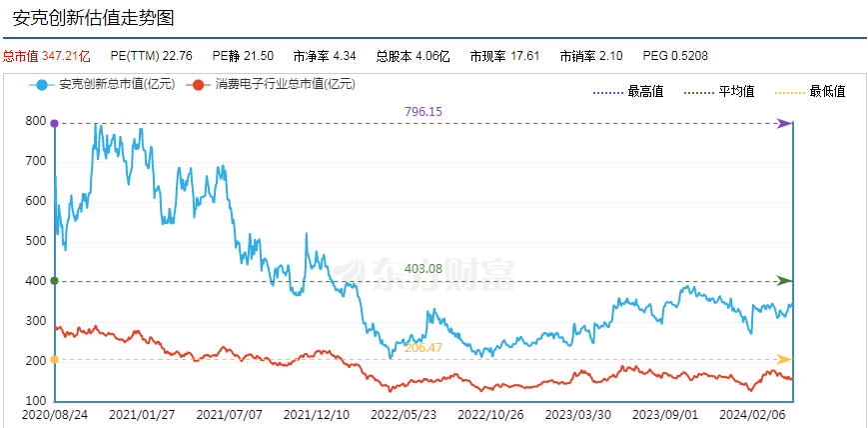The image size is (868, 428).
Task: Click the 796.15 maximum value label
Action: click(423, 111)
